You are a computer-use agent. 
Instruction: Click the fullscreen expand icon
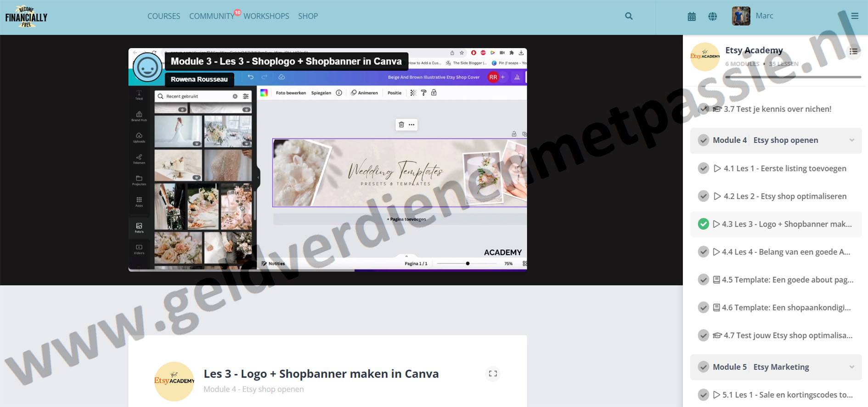click(493, 374)
